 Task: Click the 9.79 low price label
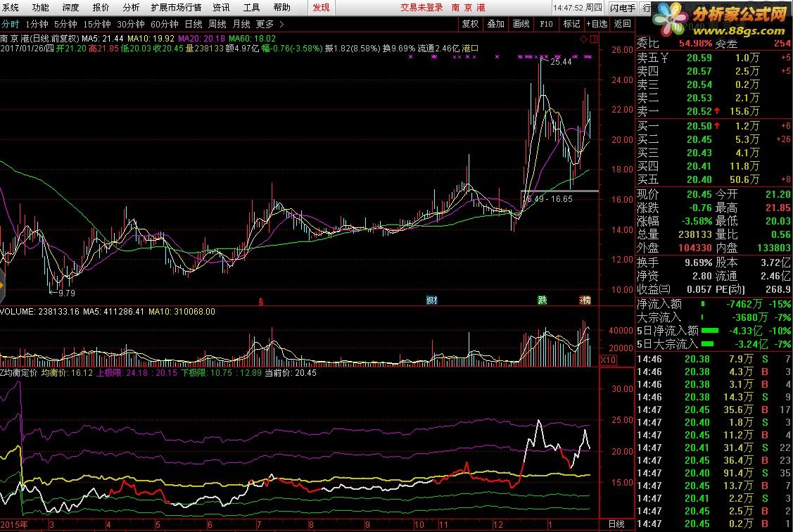click(66, 293)
